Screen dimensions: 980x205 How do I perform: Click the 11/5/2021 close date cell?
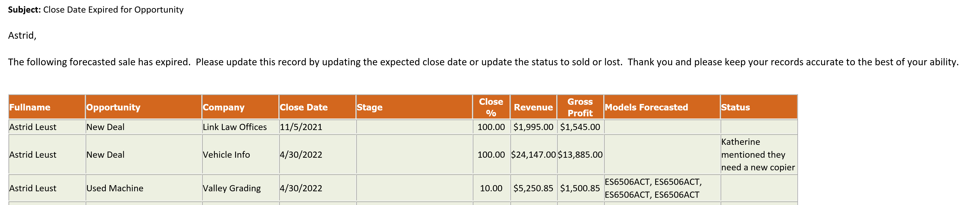[318, 127]
